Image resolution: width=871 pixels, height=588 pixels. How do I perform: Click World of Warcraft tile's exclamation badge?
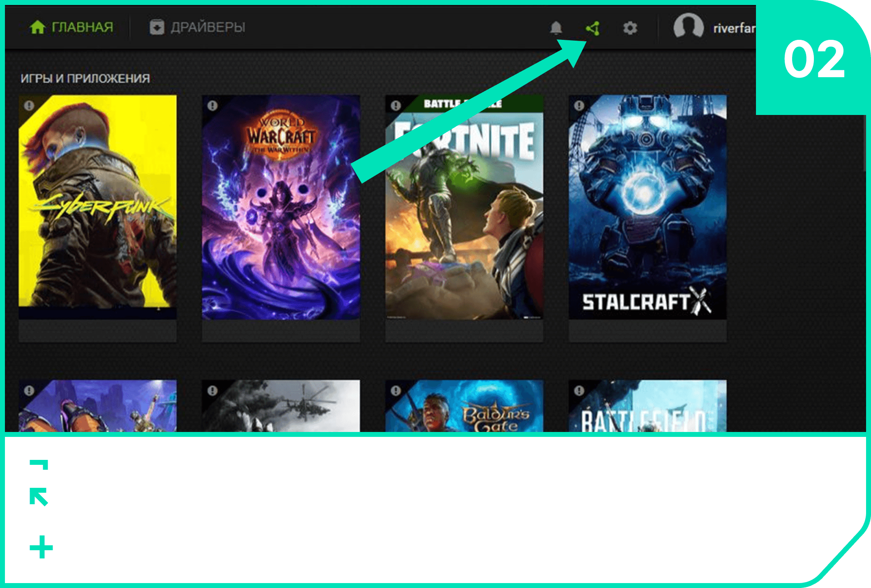point(212,106)
